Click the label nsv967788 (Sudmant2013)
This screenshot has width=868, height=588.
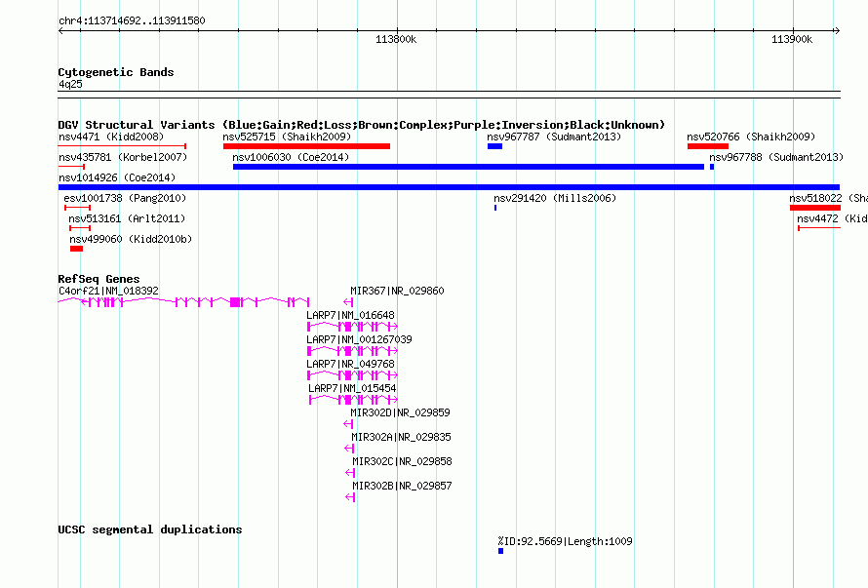coord(776,157)
